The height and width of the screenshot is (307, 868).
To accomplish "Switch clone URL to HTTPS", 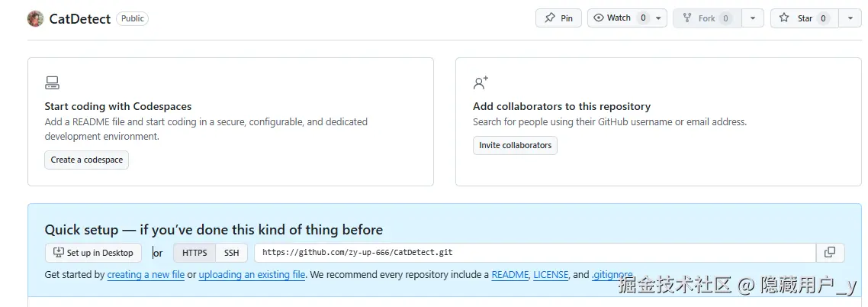I will point(194,253).
